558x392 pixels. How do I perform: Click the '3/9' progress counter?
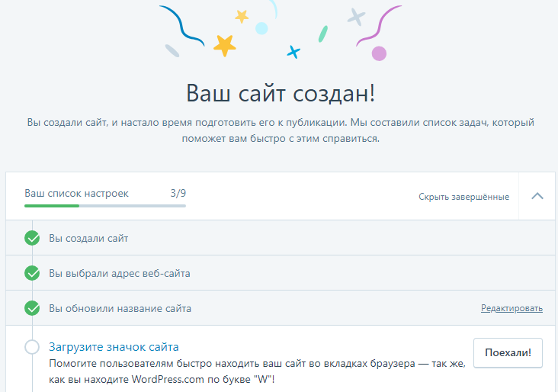pyautogui.click(x=178, y=193)
